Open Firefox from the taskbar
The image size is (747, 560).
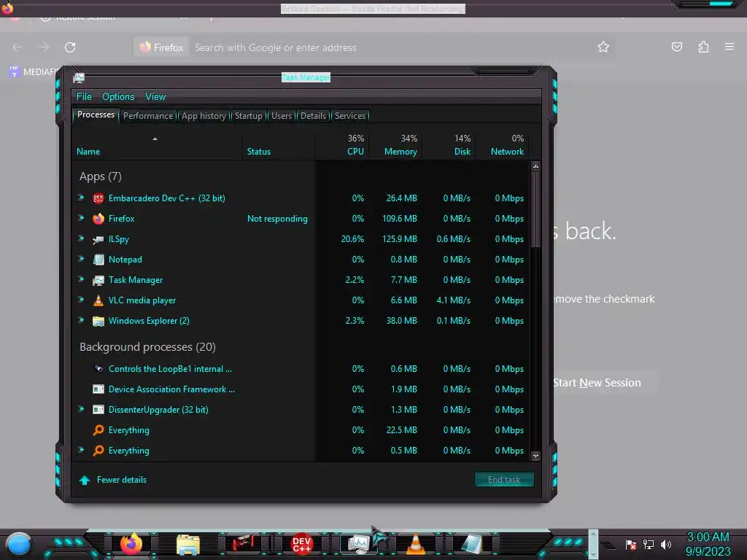pos(131,544)
